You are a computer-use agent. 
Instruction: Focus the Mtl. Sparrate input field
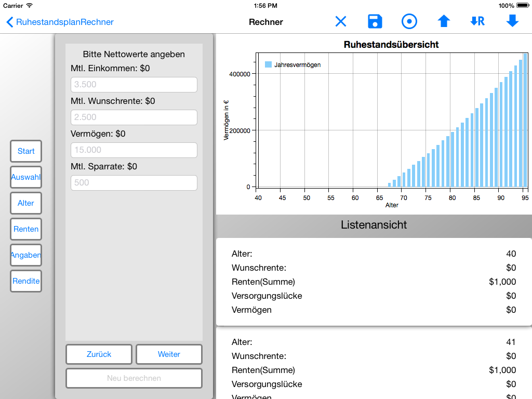[x=134, y=182]
